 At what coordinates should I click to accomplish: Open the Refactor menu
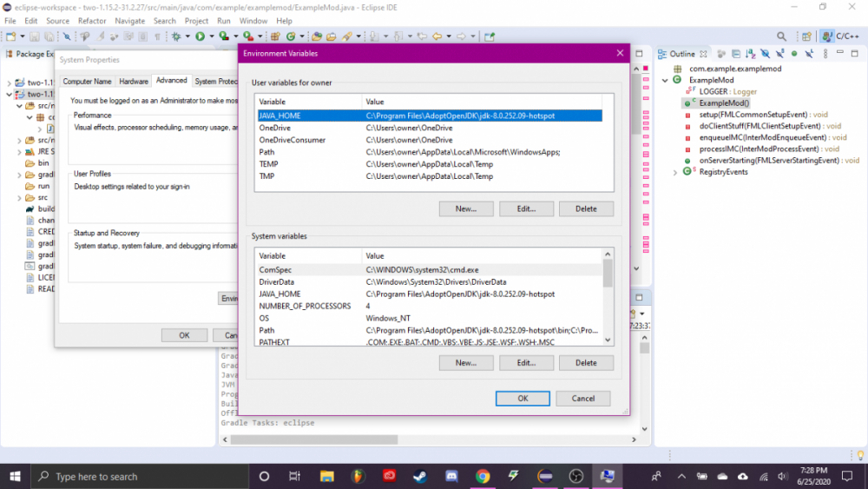(x=92, y=21)
